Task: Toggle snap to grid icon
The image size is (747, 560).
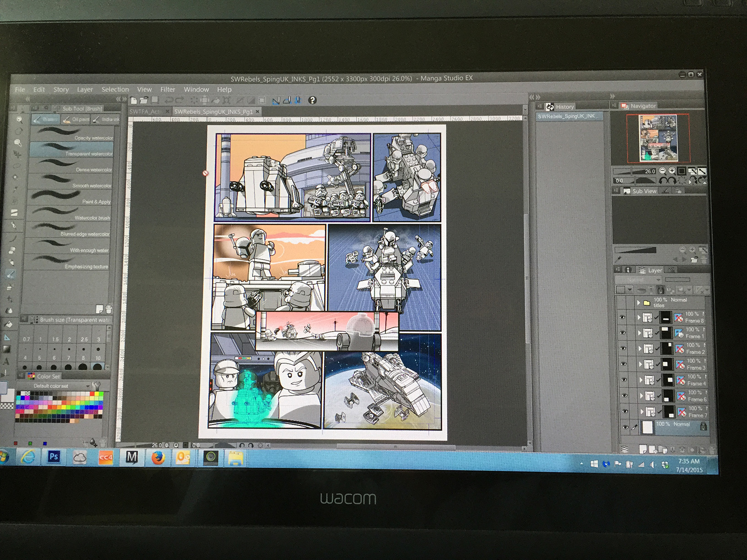Action: pos(297,100)
